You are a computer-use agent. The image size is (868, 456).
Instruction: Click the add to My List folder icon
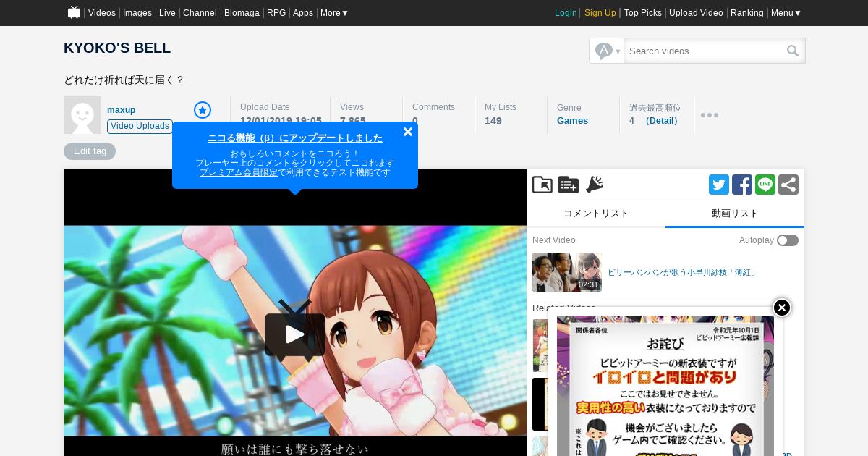[542, 185]
